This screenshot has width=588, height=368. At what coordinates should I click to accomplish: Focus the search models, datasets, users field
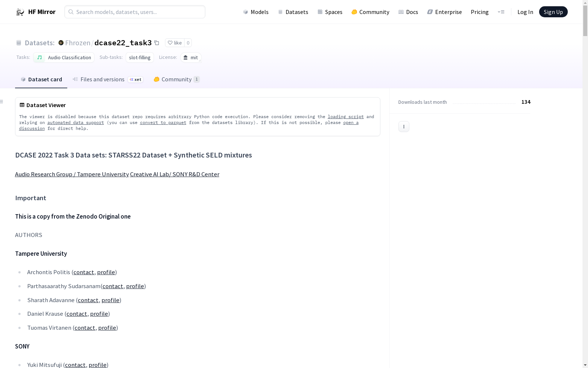coord(135,12)
